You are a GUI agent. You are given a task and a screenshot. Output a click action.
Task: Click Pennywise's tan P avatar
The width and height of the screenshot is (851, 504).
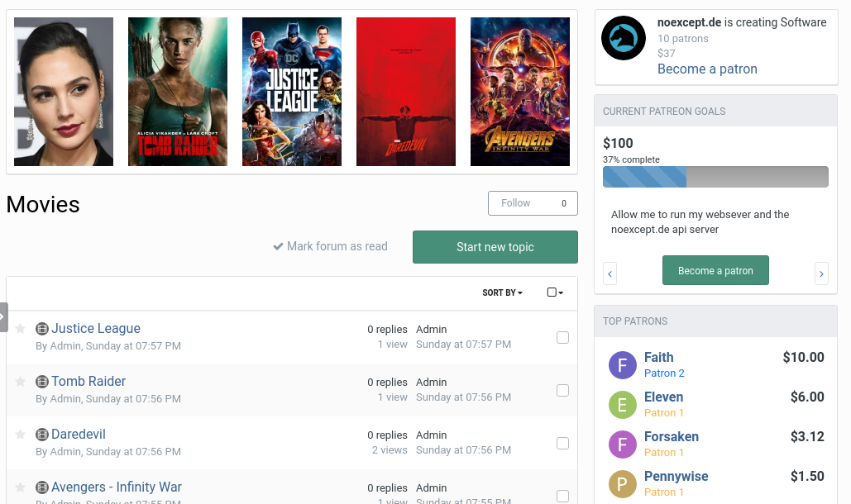(623, 484)
